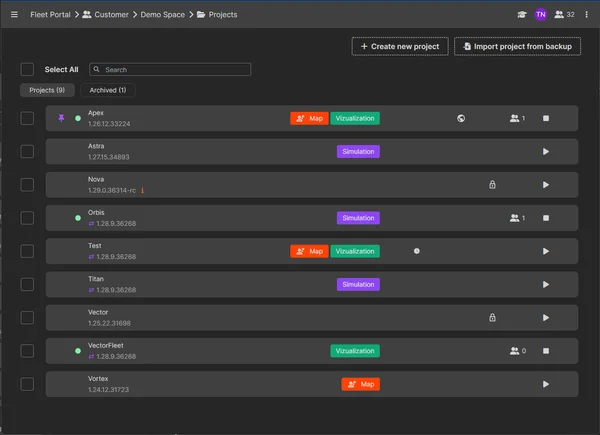
Task: Click the Vizualization tag on VectorFleet
Action: tap(355, 351)
